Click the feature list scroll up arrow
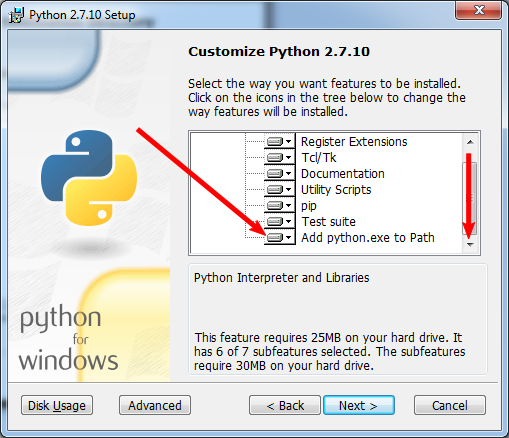 (x=470, y=142)
